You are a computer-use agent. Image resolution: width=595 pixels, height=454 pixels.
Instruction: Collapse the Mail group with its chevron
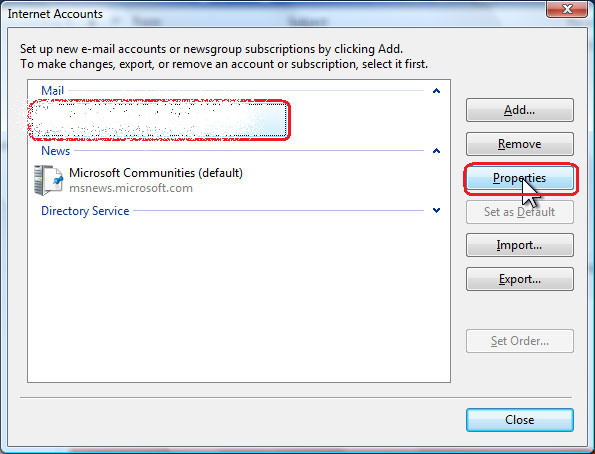pyautogui.click(x=436, y=91)
